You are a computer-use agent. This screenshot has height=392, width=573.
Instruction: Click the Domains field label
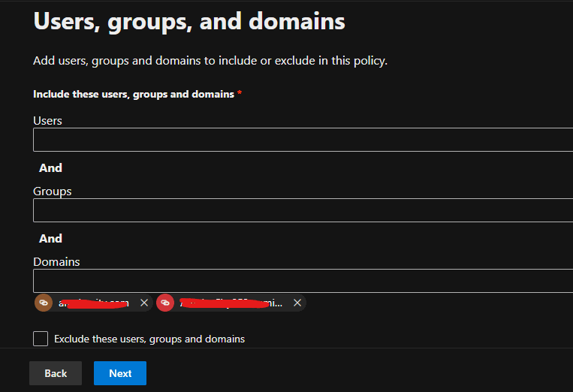[56, 261]
